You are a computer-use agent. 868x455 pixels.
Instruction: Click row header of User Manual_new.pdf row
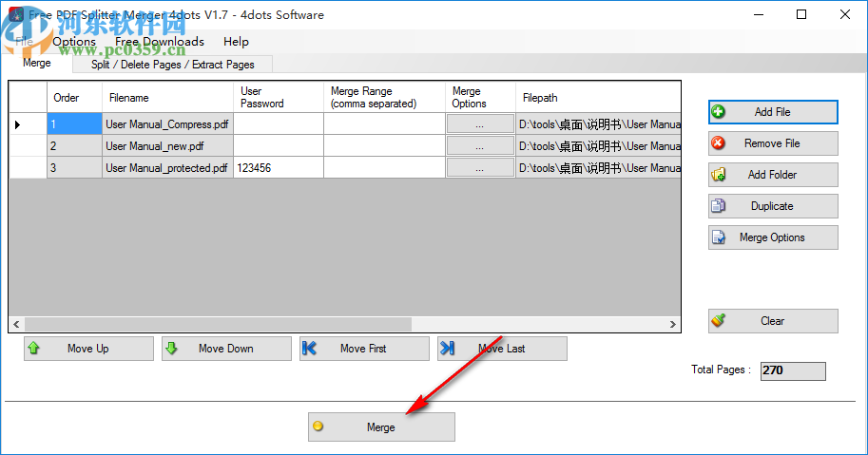(29, 146)
